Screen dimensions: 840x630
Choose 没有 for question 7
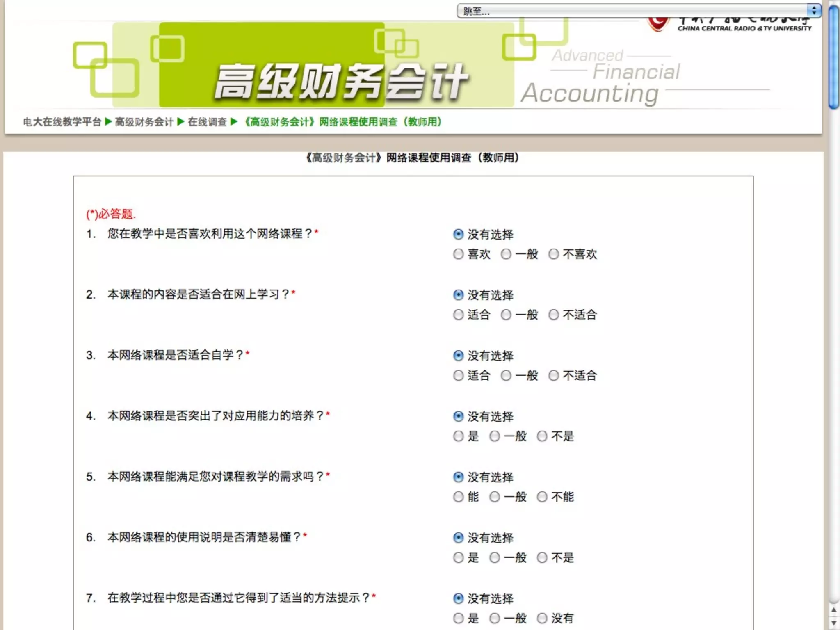(x=542, y=619)
